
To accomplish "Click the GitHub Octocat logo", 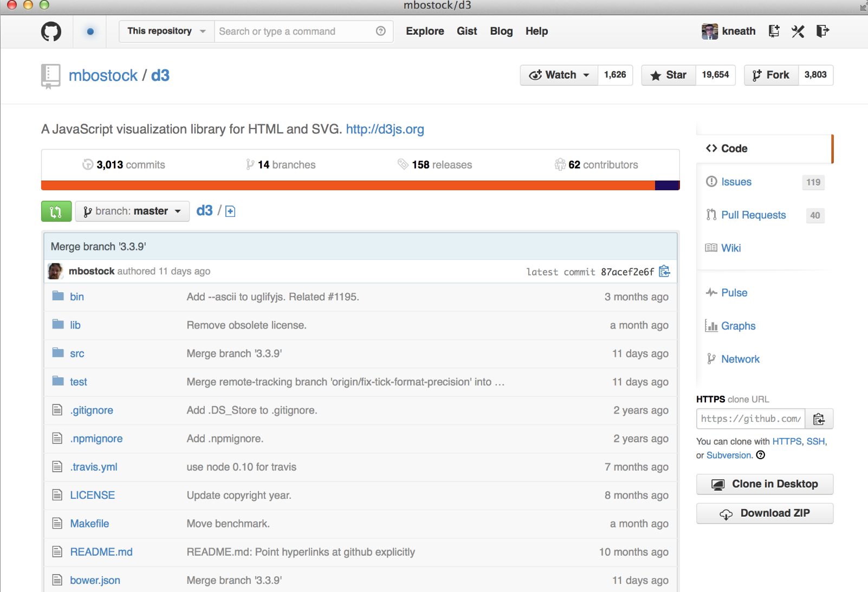I will pos(51,31).
